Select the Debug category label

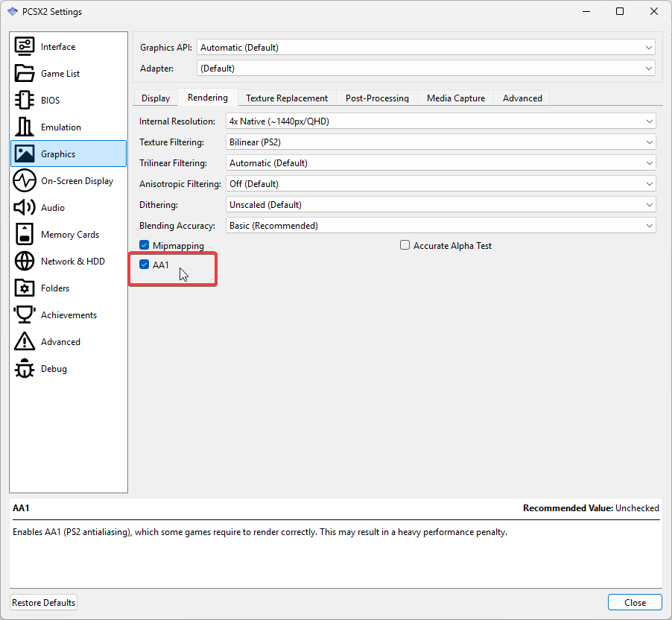[54, 369]
